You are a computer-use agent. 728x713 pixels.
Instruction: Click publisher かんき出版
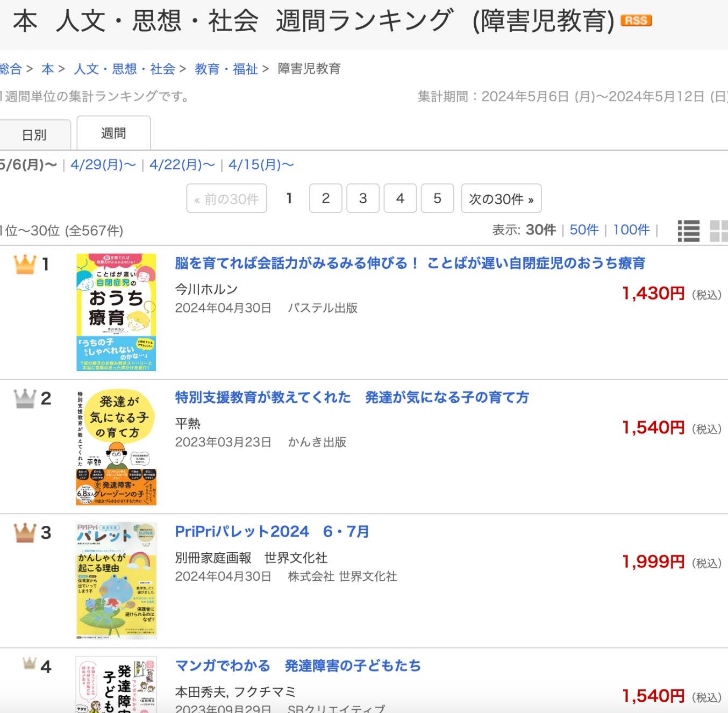[317, 443]
